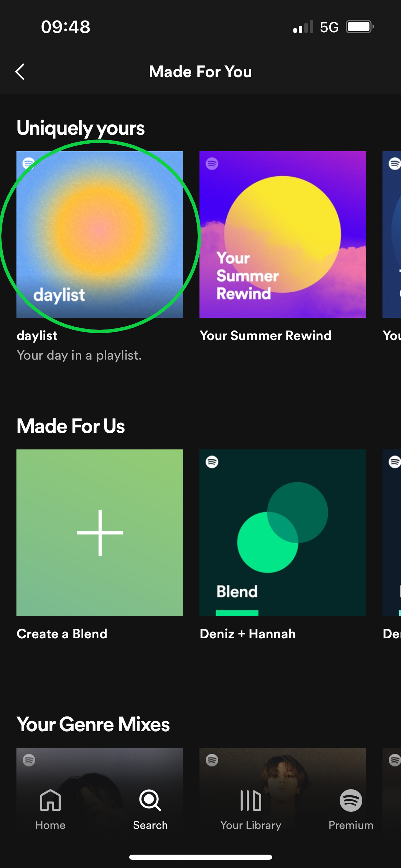Go to the Home tab
The image size is (401, 868).
click(50, 810)
